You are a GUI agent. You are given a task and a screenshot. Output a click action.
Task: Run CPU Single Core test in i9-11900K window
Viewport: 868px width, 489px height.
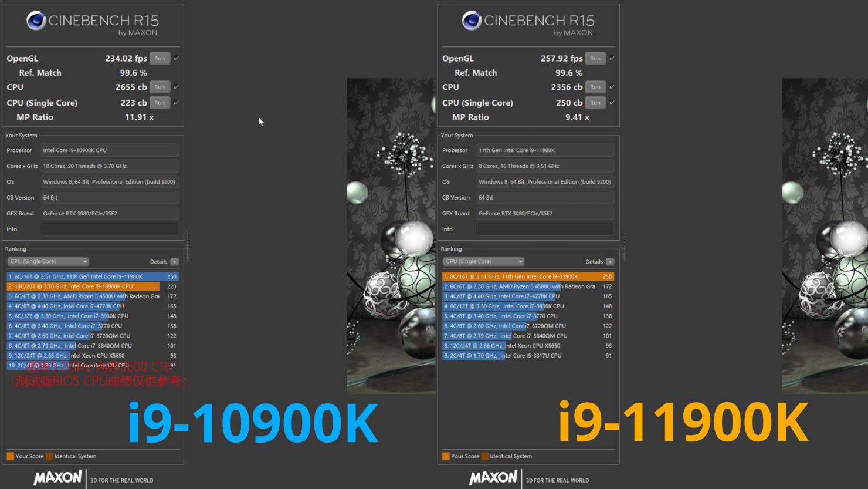pos(595,103)
